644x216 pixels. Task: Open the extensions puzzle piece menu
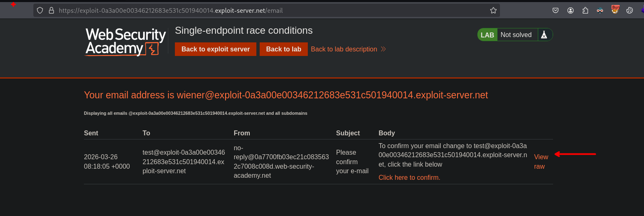pos(585,11)
